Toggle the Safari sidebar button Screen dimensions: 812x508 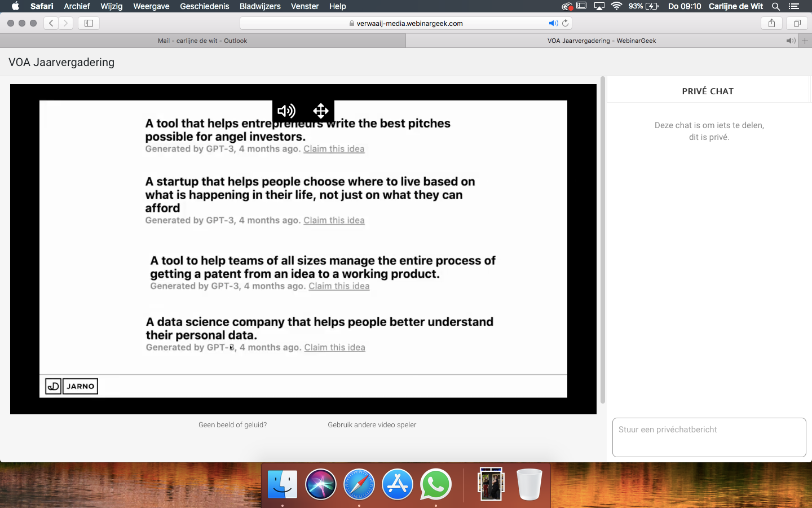(89, 23)
